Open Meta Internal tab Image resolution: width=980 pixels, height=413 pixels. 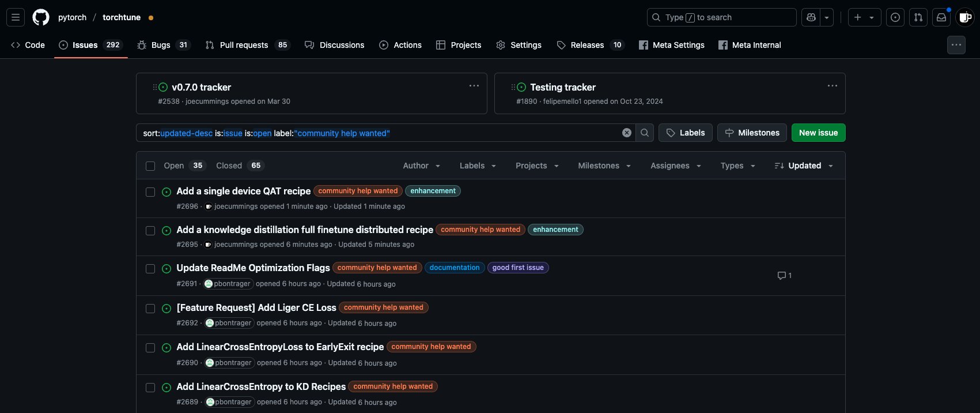(x=750, y=45)
